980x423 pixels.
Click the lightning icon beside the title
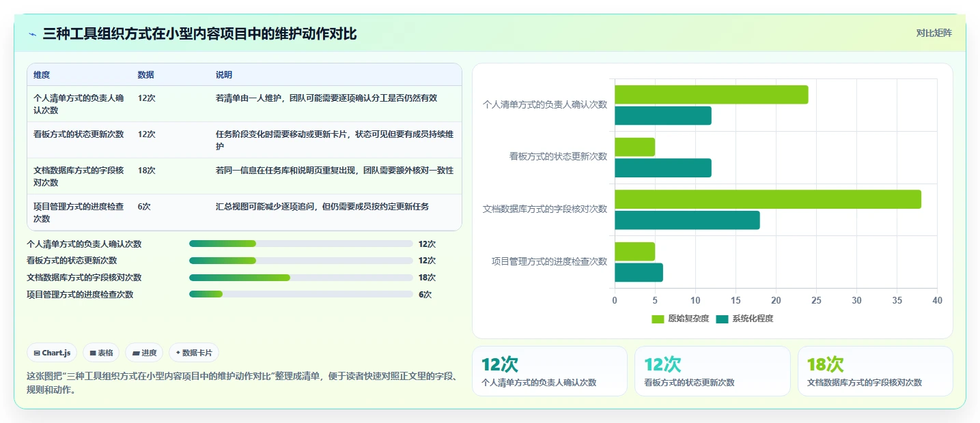pos(33,34)
